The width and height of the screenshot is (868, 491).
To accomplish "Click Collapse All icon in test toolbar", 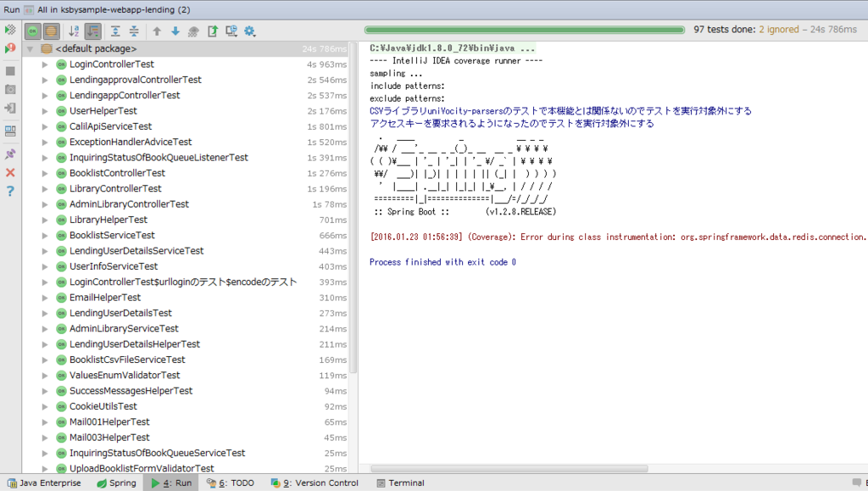I will (x=134, y=31).
